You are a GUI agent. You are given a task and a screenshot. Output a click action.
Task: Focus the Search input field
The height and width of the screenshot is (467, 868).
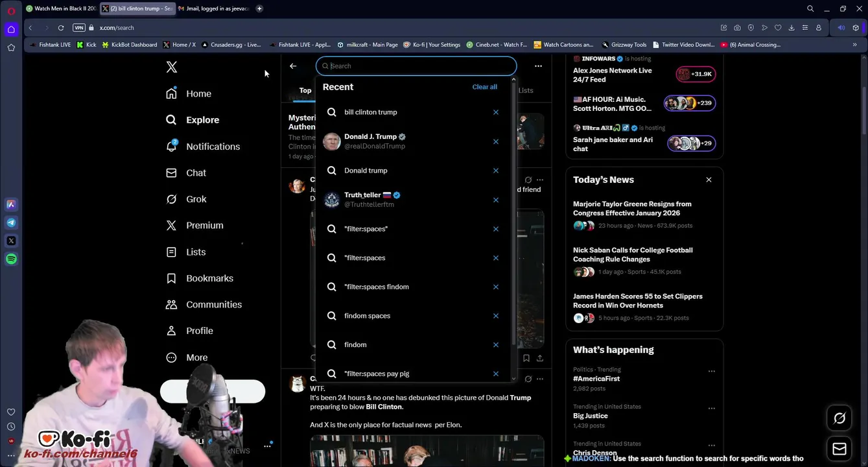click(416, 66)
